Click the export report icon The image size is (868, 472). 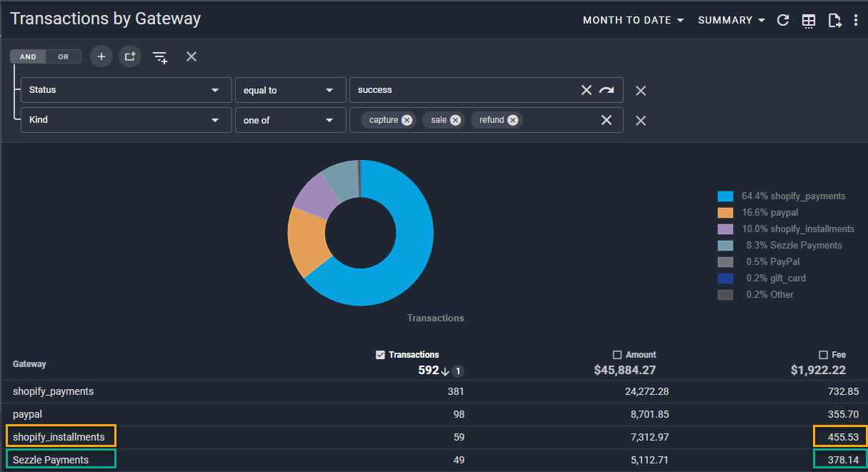coord(834,20)
